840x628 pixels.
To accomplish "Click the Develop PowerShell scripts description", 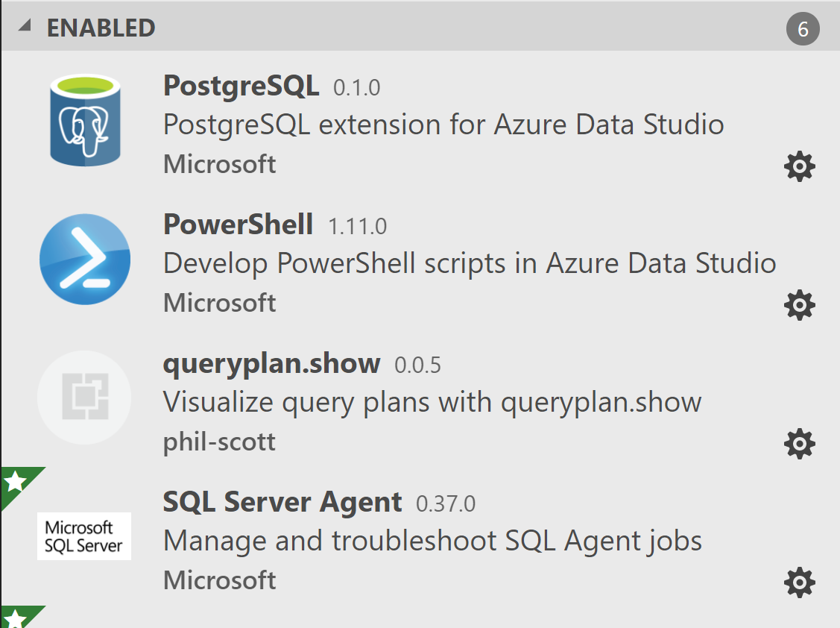I will click(470, 263).
